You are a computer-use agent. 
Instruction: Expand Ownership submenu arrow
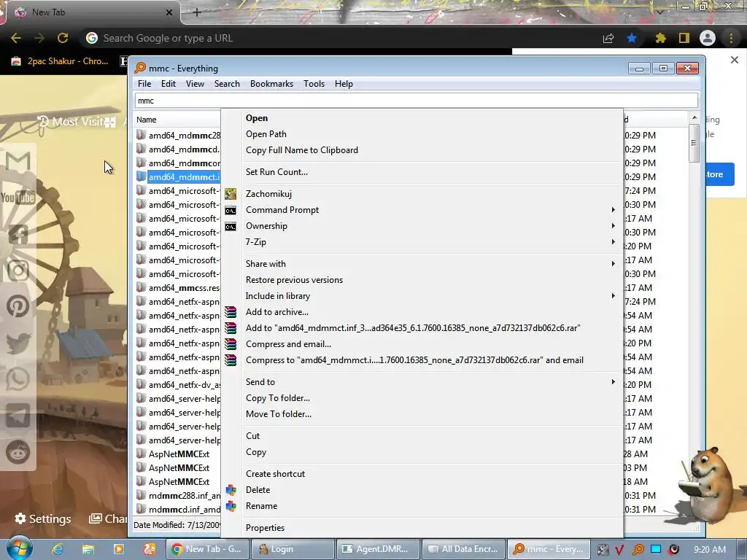(x=613, y=226)
